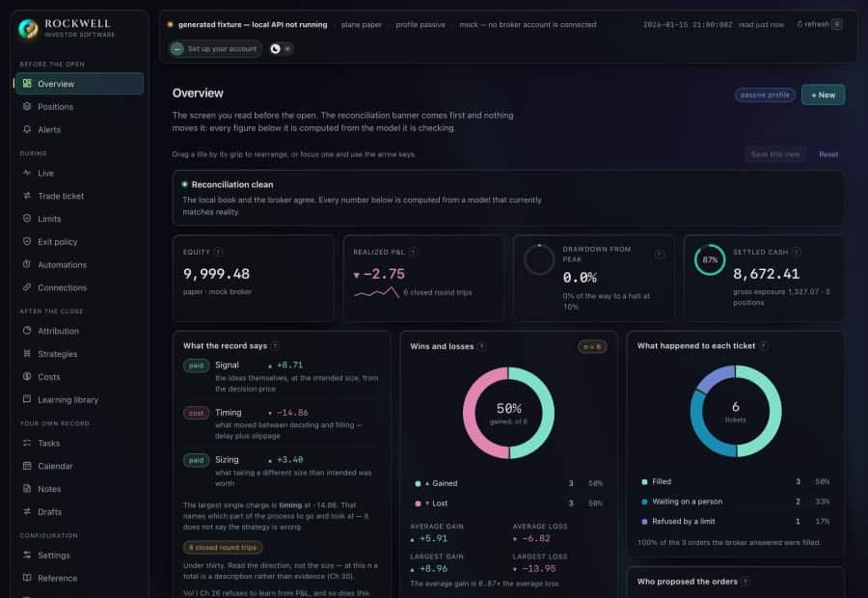Click the Wins and losses help icon

[481, 346]
